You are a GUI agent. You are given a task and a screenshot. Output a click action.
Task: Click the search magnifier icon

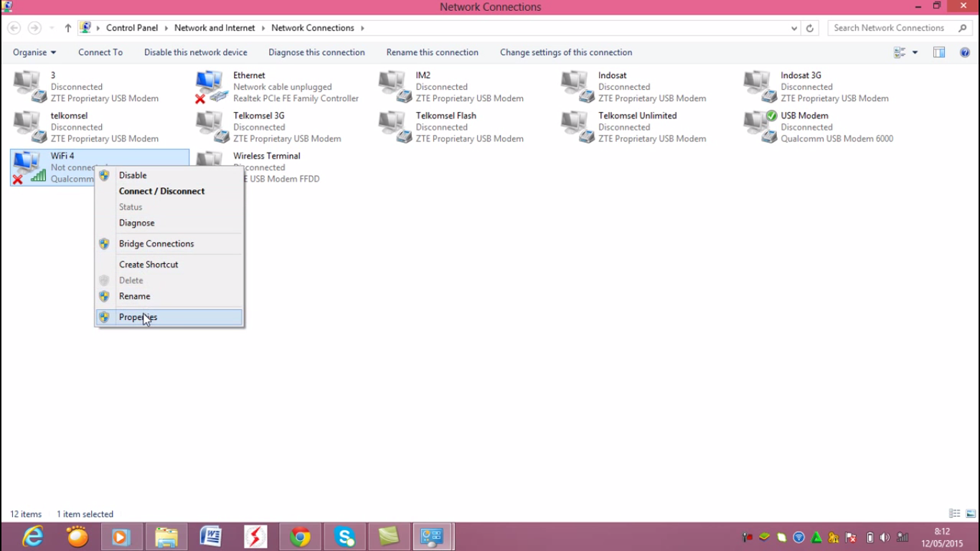(x=963, y=28)
